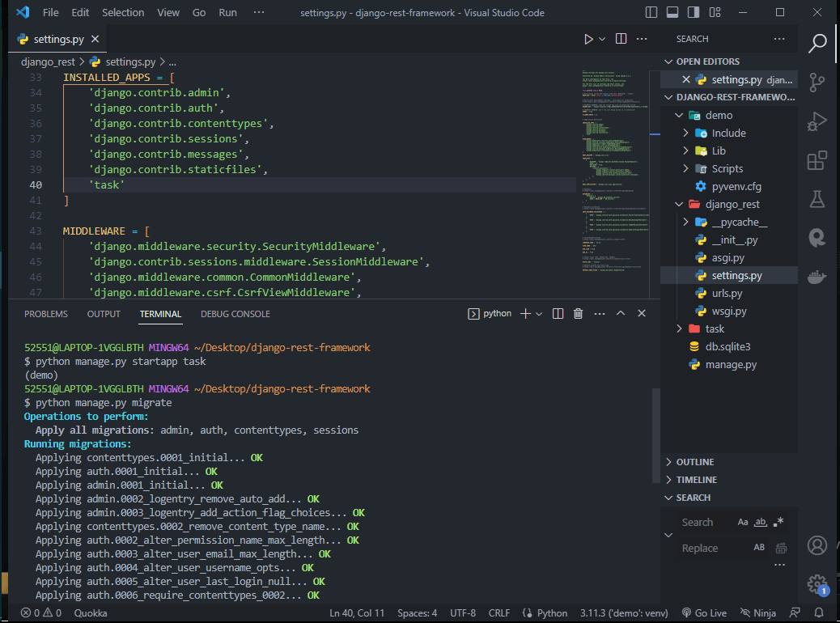
Task: Open new terminal launch profile dropdown
Action: point(539,314)
